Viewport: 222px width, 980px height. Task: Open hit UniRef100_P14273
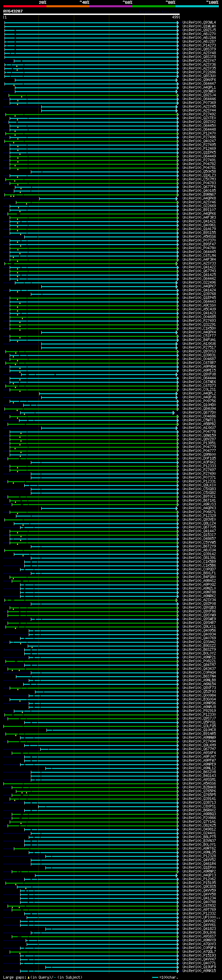pos(199,45)
